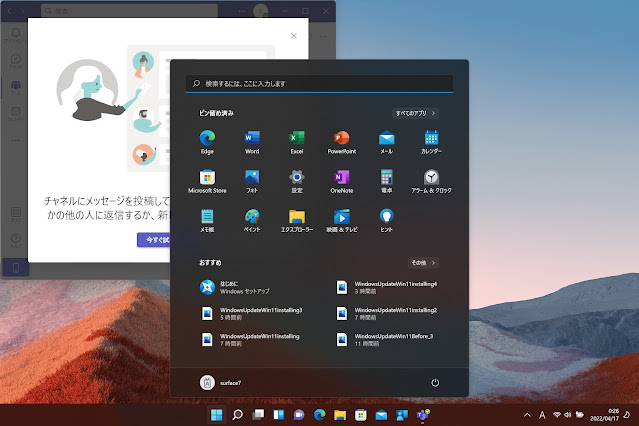Open taskbar Search magnifier

click(x=237, y=415)
